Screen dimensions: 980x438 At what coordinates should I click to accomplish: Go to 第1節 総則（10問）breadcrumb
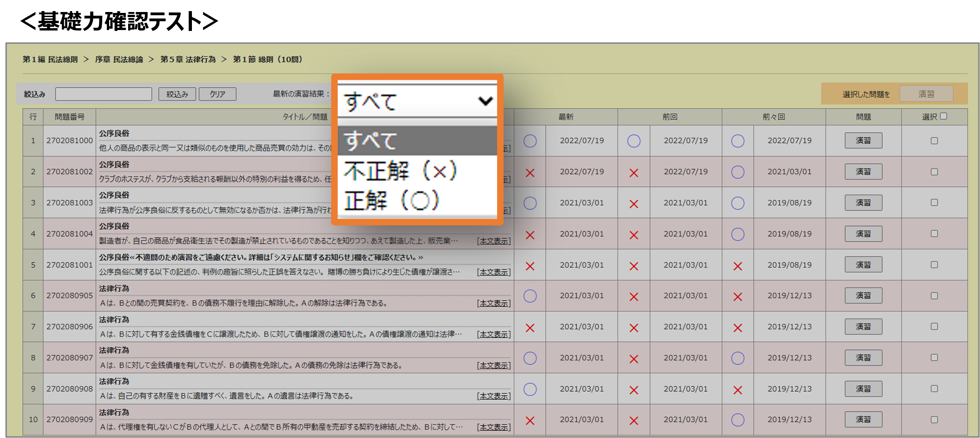[268, 59]
